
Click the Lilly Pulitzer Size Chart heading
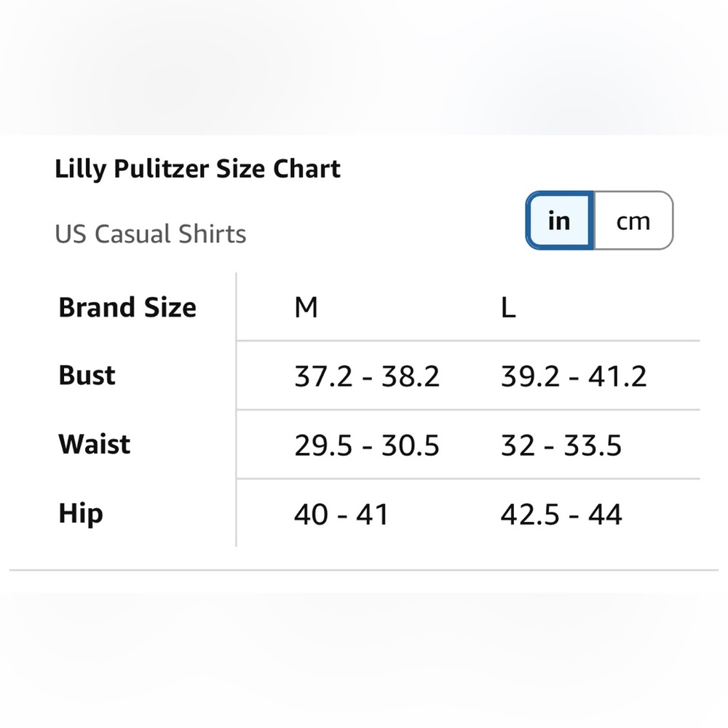tap(198, 169)
